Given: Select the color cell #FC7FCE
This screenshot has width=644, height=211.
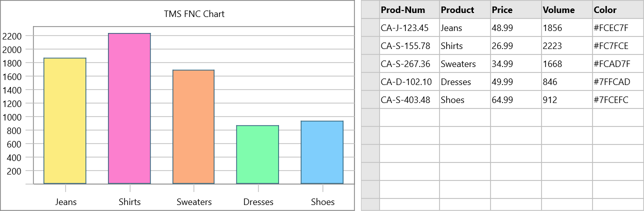Looking at the screenshot, I should [x=618, y=46].
